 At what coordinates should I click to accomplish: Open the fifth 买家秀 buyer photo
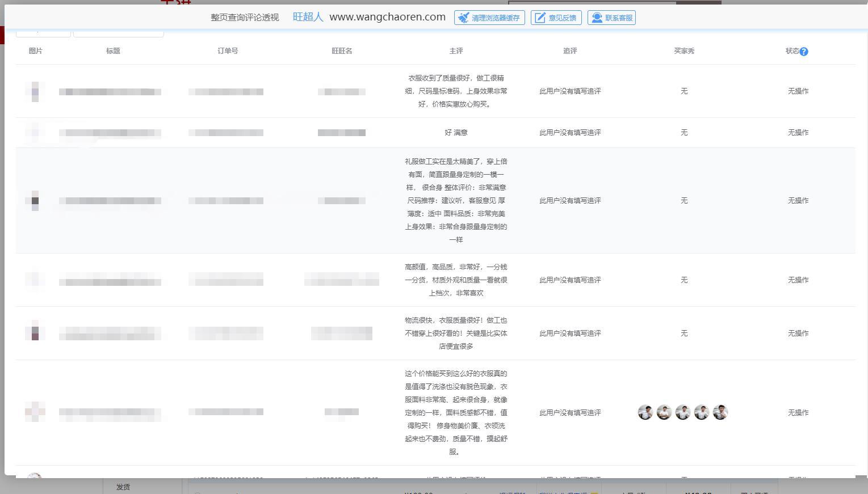pos(720,412)
